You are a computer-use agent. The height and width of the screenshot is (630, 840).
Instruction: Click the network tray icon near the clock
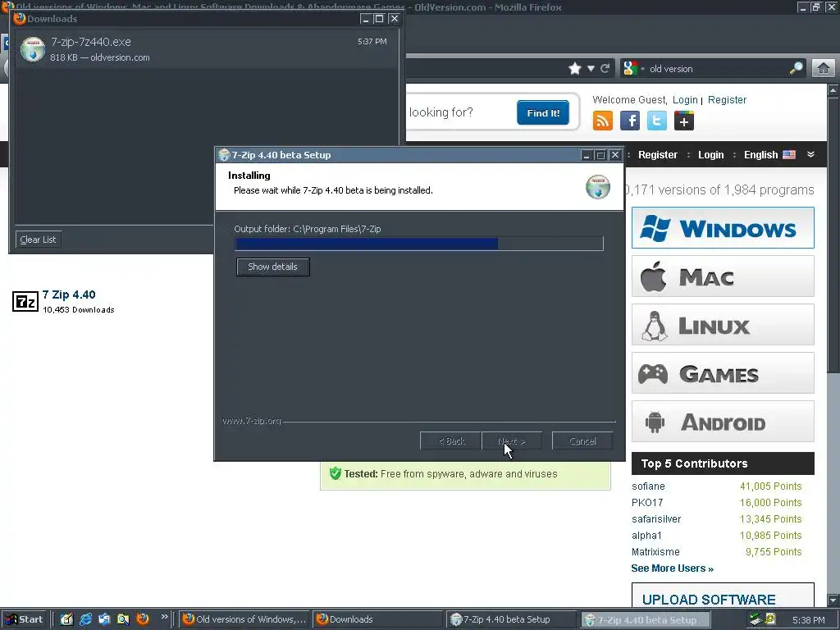[x=756, y=619]
